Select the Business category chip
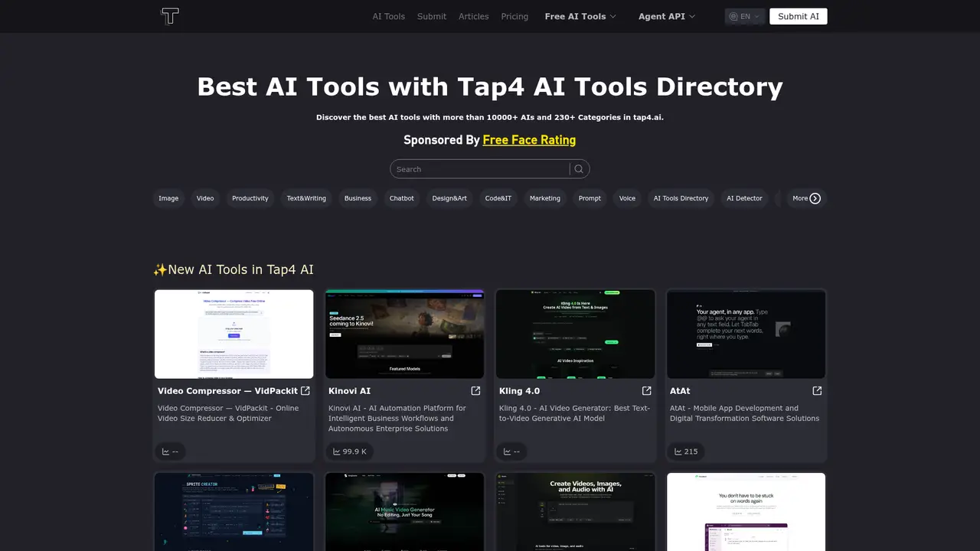 (358, 198)
